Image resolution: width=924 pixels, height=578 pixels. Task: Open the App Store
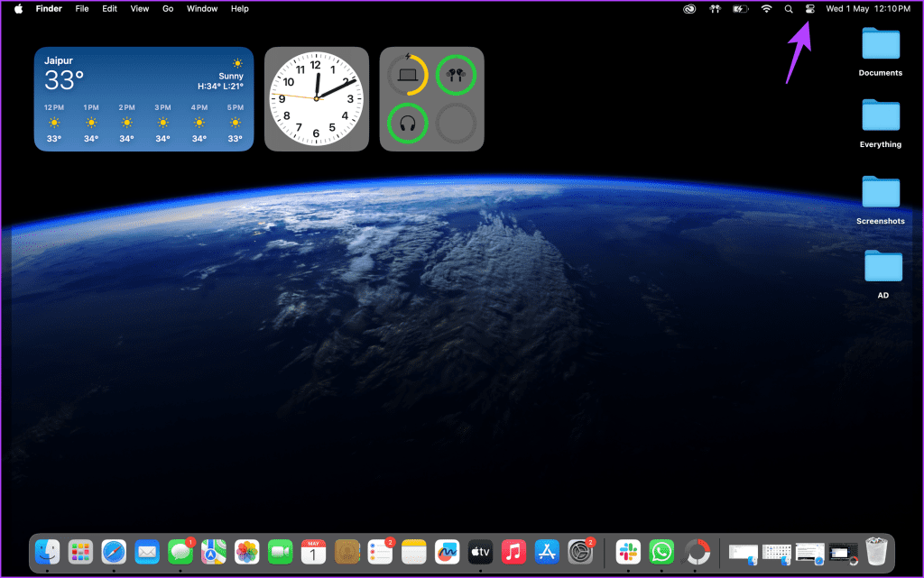pyautogui.click(x=547, y=553)
